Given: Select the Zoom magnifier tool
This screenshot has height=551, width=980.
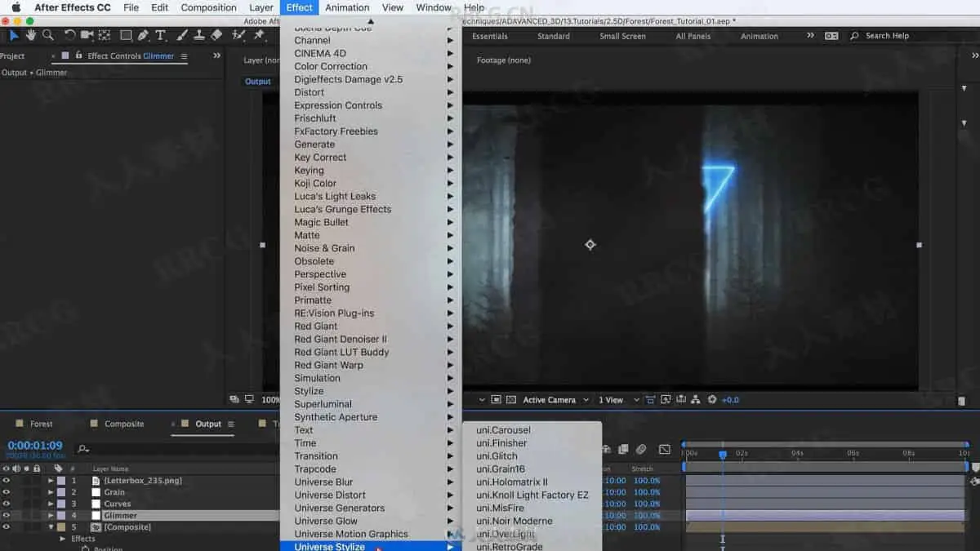Looking at the screenshot, I should coord(48,35).
